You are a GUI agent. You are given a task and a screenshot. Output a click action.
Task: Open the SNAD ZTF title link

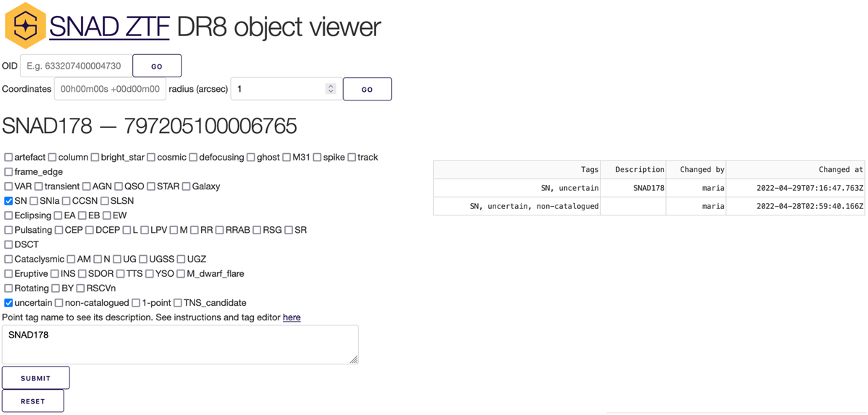(109, 27)
